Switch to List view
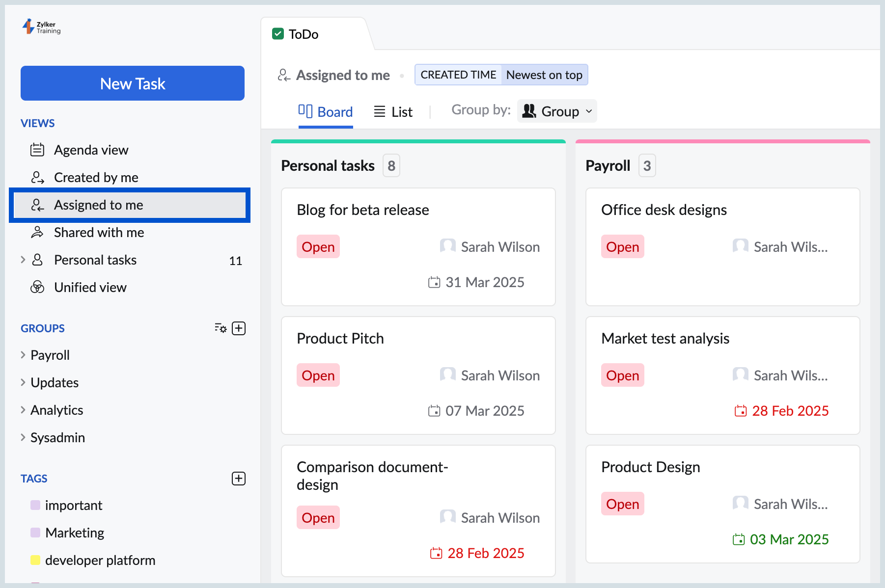 coord(393,112)
